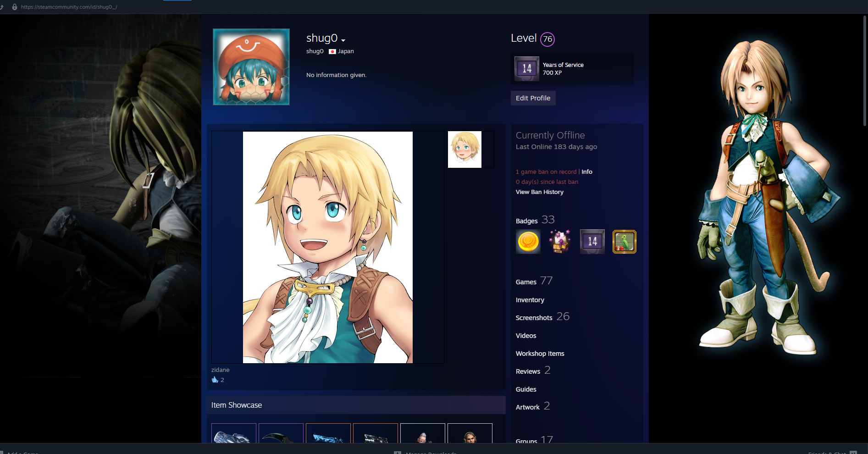Open the Artwork link
This screenshot has width=868, height=454.
click(x=528, y=407)
